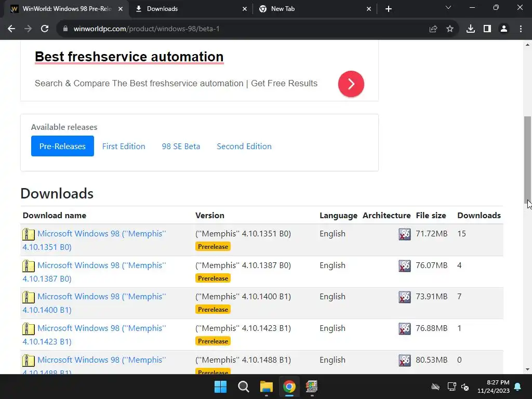Click Prerelease badge for 4.10.1387 B0
The width and height of the screenshot is (532, 399).
(x=213, y=278)
